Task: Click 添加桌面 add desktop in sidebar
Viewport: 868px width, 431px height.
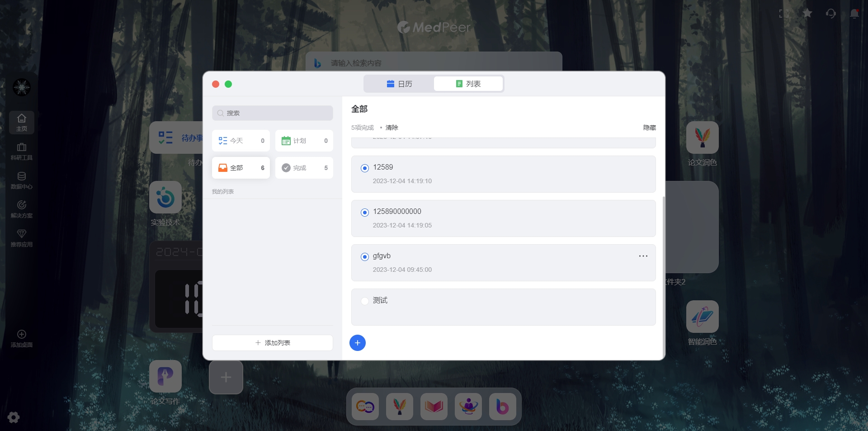Action: tap(22, 339)
